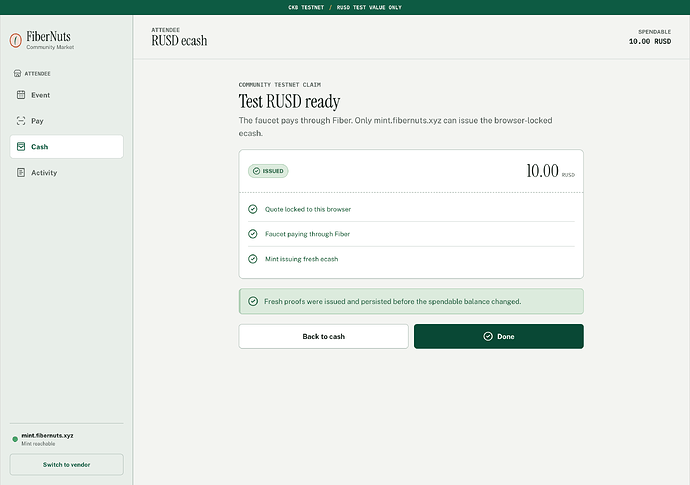Click the COMMUNITY TESTNET CLAIM label
The height and width of the screenshot is (485, 690).
(280, 85)
